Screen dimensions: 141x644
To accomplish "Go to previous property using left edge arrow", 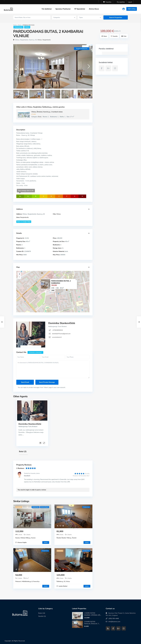I will coord(2,322).
